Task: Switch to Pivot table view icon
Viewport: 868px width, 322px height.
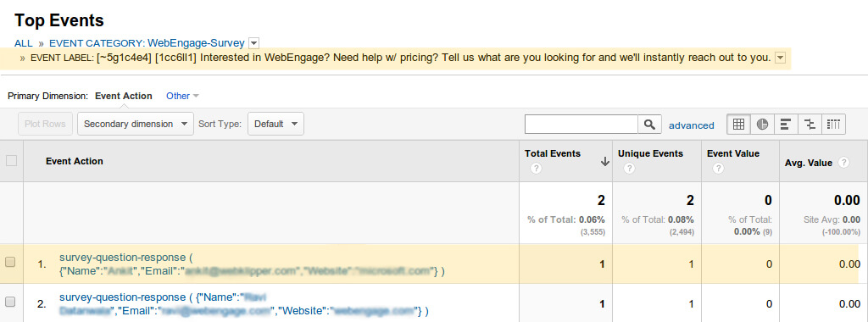Action: click(x=834, y=125)
